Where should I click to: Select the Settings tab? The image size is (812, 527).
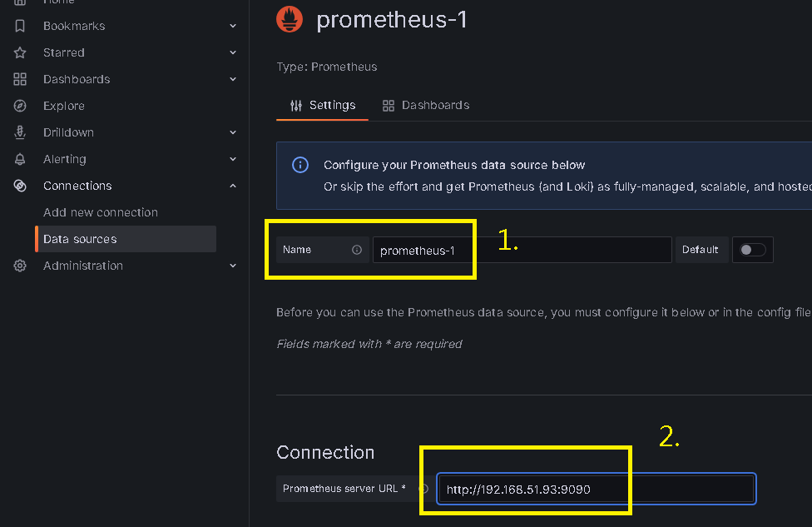click(322, 105)
